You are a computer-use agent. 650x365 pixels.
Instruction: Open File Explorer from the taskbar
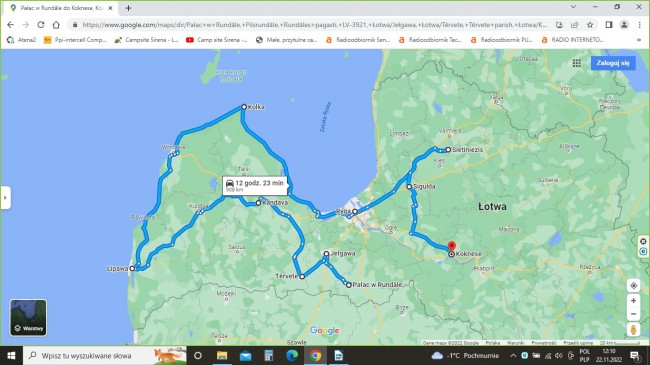point(222,355)
